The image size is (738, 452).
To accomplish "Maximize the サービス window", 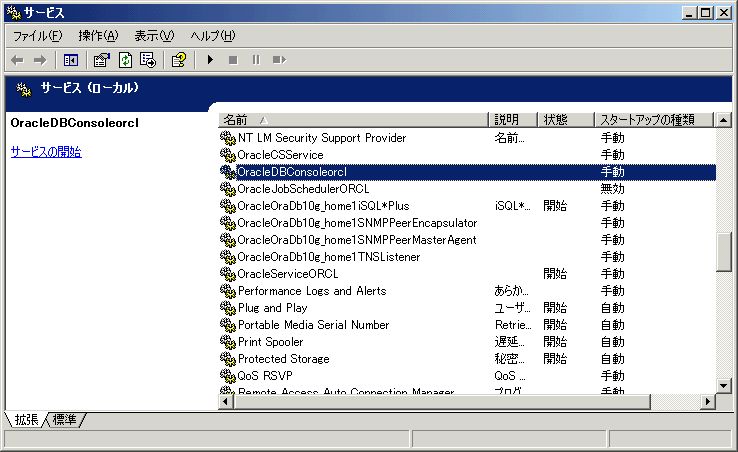I will (x=705, y=13).
